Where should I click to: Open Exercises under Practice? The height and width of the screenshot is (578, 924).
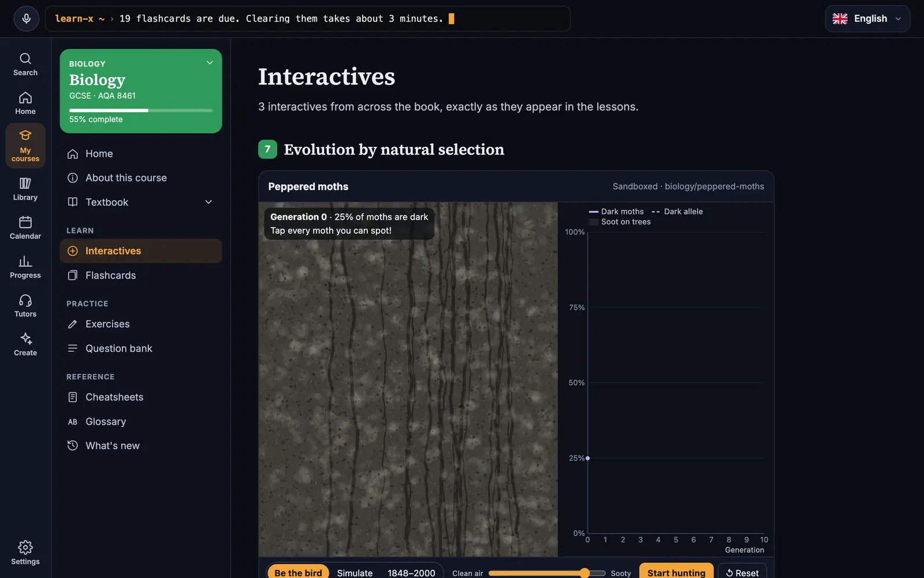pos(141,324)
